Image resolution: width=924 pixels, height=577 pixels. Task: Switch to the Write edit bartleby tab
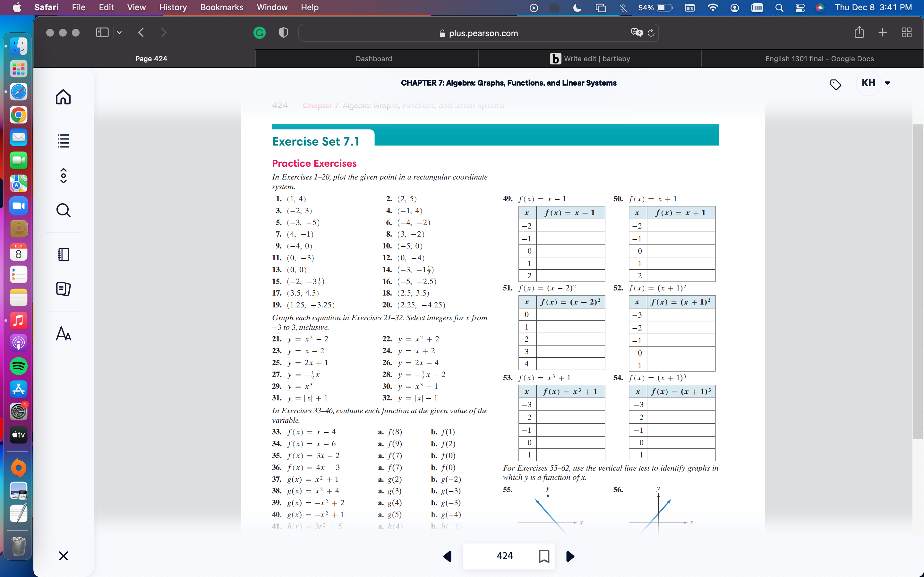click(589, 58)
